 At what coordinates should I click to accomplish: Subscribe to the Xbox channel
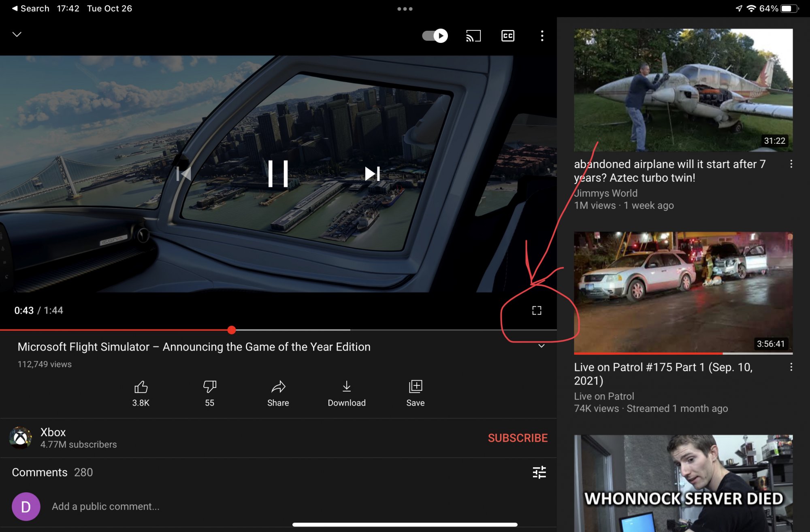click(518, 438)
